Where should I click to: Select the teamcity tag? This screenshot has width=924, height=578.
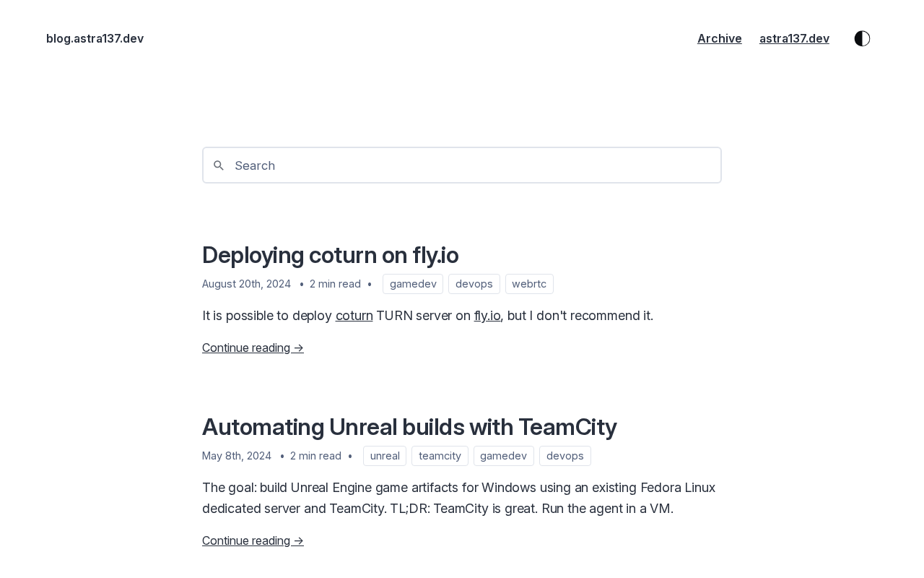[440, 456]
